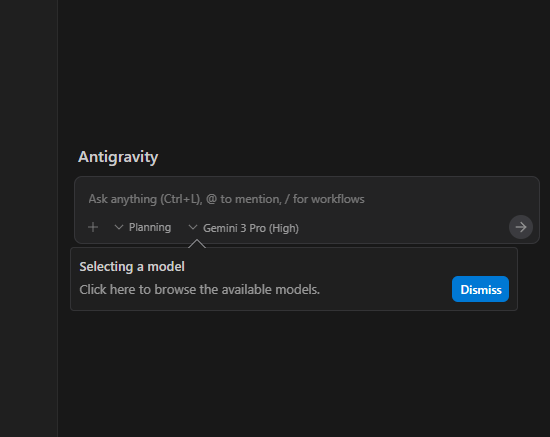Click the plus icon to add context
550x437 pixels.
[93, 227]
